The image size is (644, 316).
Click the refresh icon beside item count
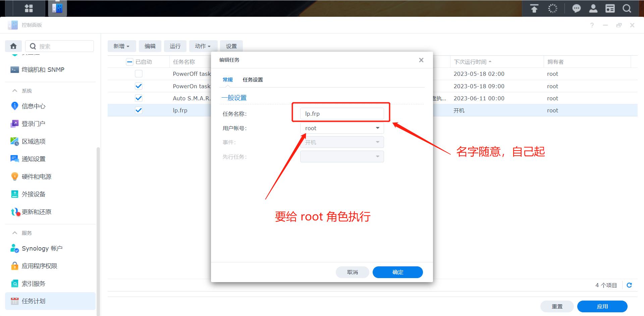pyautogui.click(x=629, y=285)
